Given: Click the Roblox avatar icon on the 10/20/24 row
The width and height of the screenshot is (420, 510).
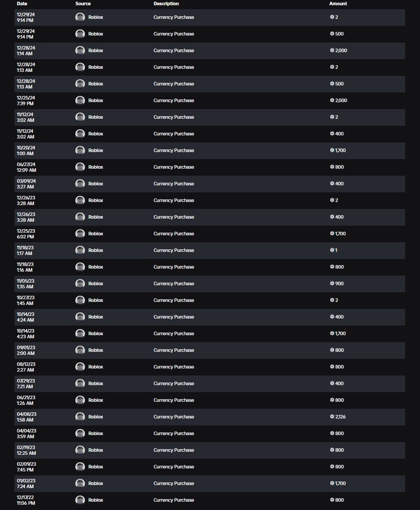Looking at the screenshot, I should click(x=80, y=150).
